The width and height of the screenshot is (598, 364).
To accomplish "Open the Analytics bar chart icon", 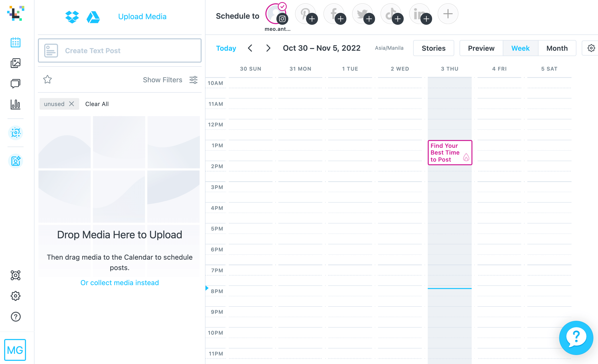I will coord(16,104).
